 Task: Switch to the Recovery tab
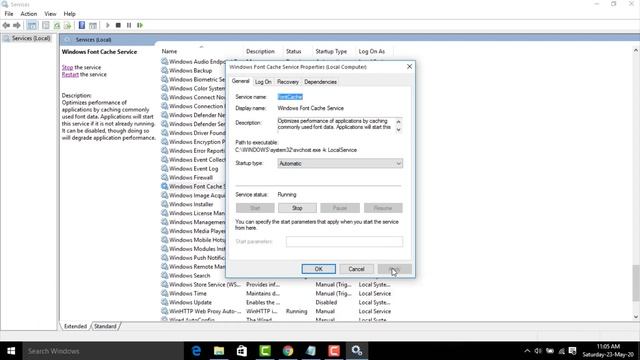click(288, 82)
